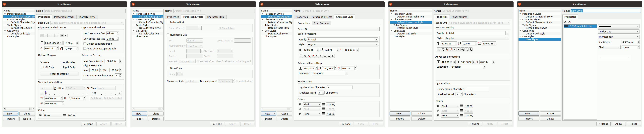Screen dimensions: 644x134
Task: Open Properties tab above the Solid Line list
Action: pos(570,17)
